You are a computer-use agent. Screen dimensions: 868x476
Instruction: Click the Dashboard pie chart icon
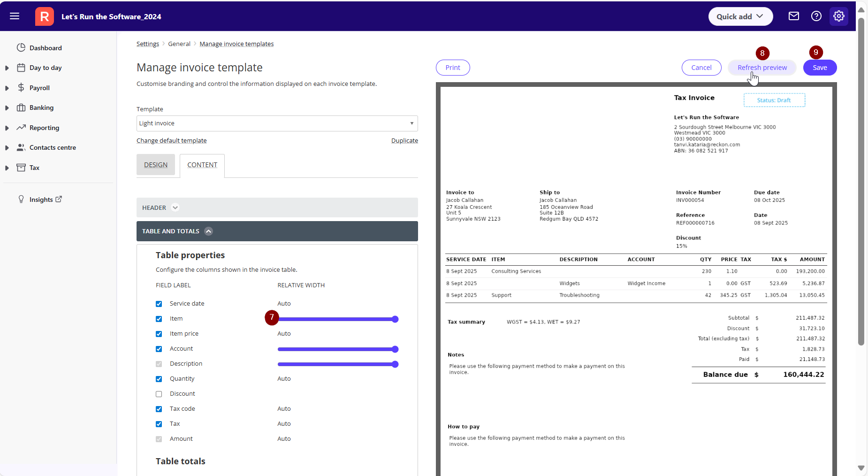pyautogui.click(x=21, y=47)
